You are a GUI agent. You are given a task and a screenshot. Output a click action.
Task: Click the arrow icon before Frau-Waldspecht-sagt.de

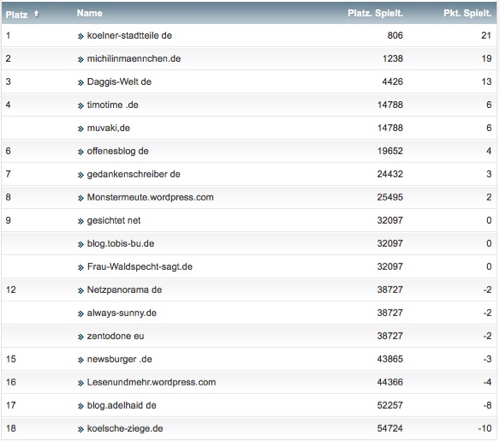click(80, 267)
